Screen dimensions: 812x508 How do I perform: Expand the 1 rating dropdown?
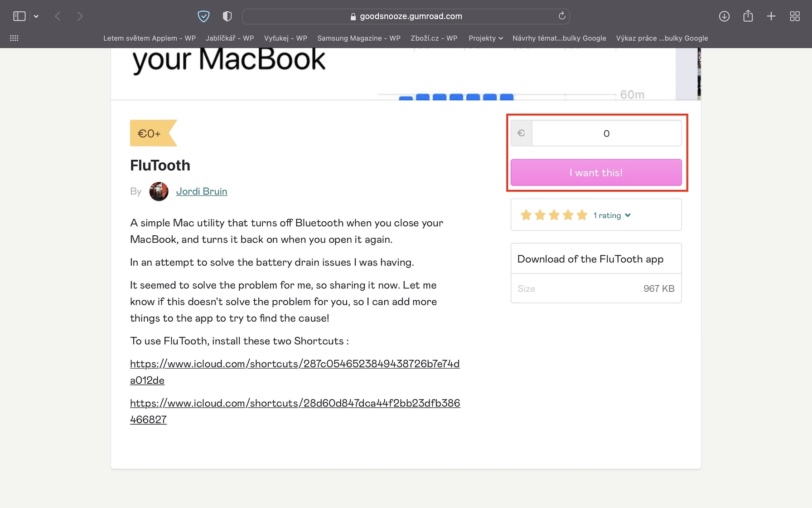coord(612,215)
